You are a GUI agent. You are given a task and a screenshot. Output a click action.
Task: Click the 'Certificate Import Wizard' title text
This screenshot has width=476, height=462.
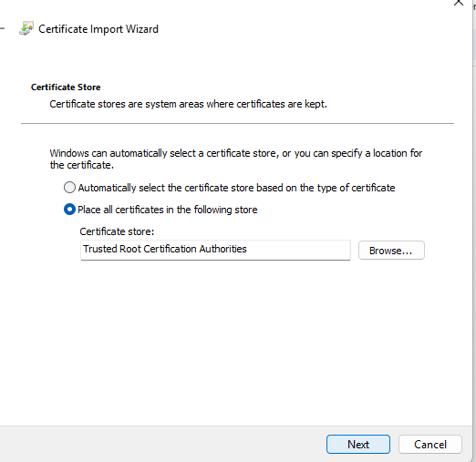click(x=98, y=29)
